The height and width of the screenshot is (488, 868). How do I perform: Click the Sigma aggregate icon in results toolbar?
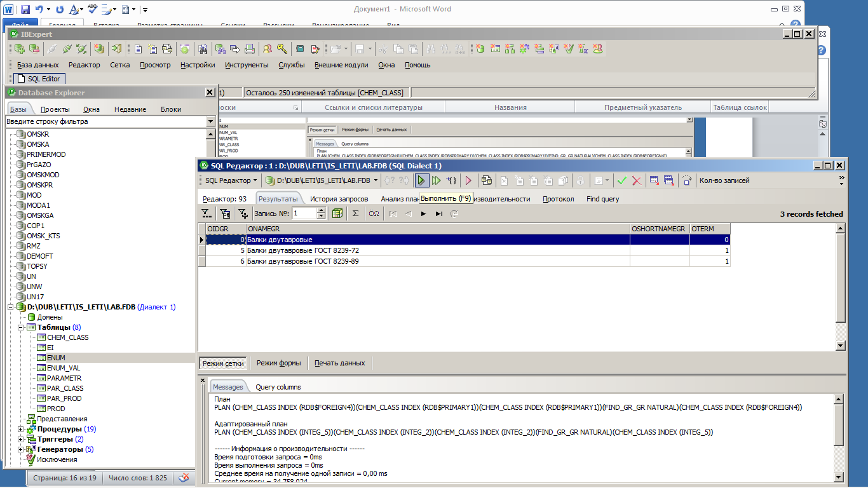tap(355, 213)
